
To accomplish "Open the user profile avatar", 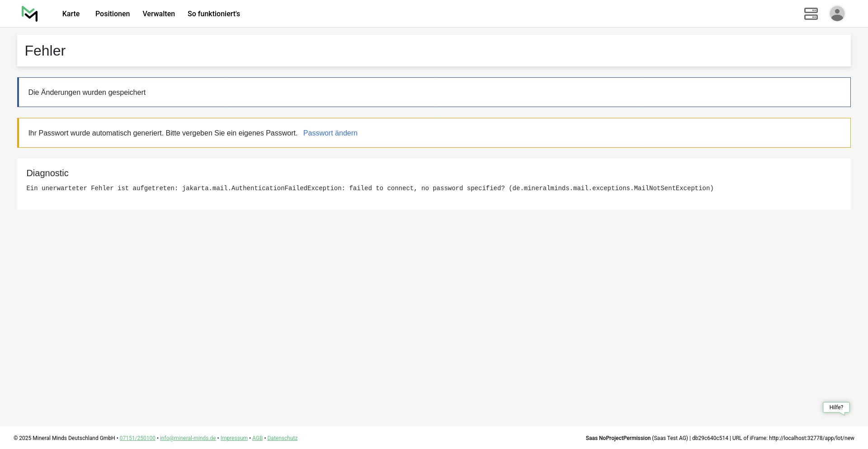I will click(x=837, y=14).
